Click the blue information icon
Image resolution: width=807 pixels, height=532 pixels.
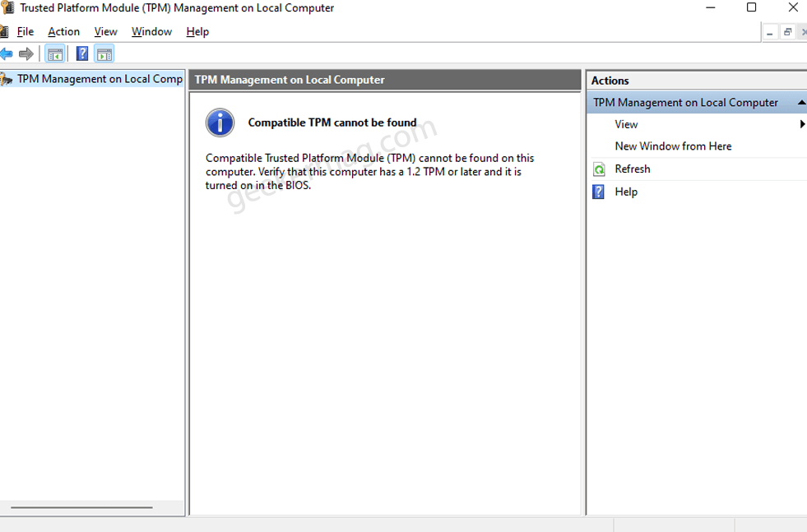220,123
